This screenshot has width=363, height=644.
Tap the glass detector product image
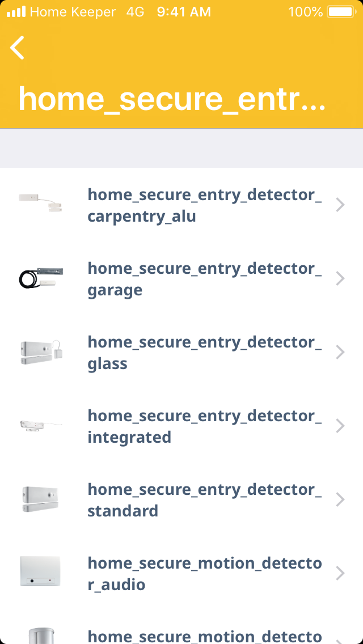pyautogui.click(x=40, y=352)
